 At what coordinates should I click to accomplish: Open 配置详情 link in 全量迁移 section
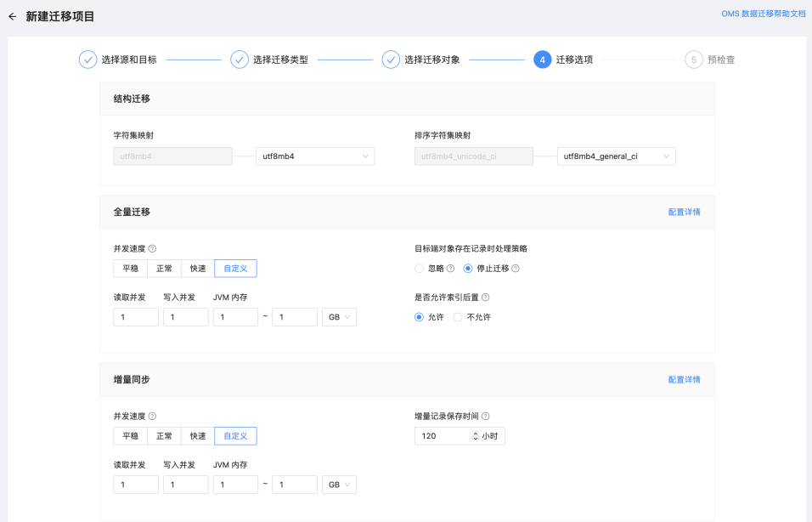pyautogui.click(x=684, y=212)
